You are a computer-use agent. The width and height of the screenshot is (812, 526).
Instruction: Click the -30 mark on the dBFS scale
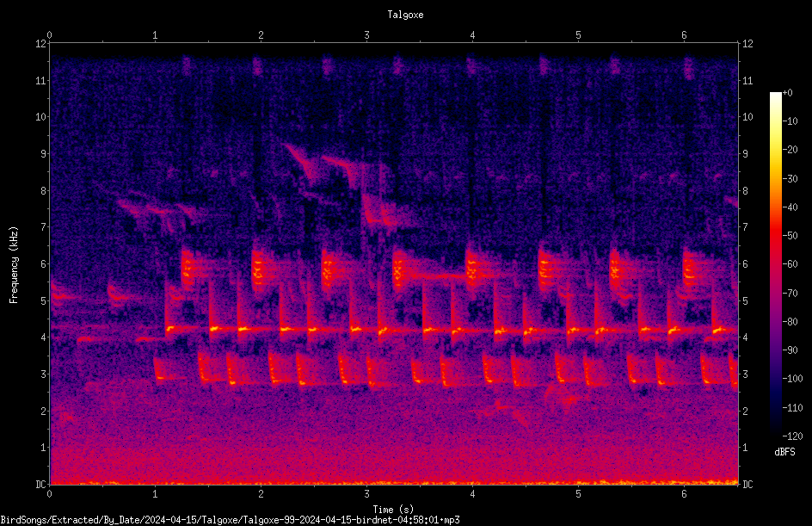(790, 179)
